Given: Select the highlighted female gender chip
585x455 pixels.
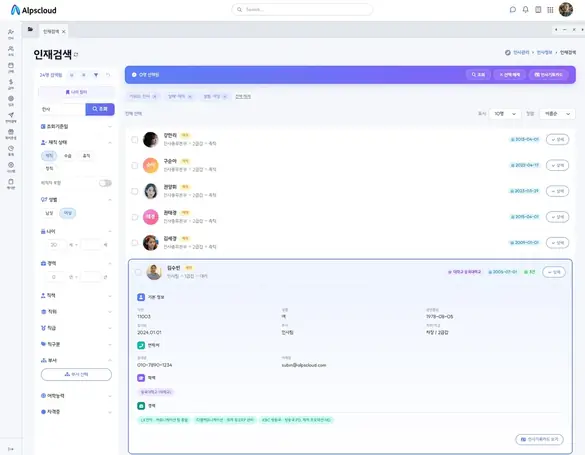Looking at the screenshot, I should coord(68,213).
